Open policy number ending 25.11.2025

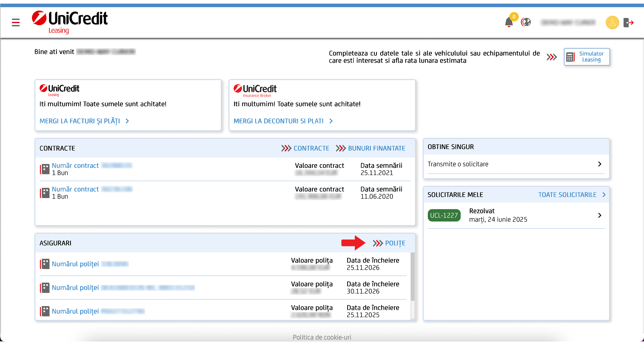click(x=98, y=312)
